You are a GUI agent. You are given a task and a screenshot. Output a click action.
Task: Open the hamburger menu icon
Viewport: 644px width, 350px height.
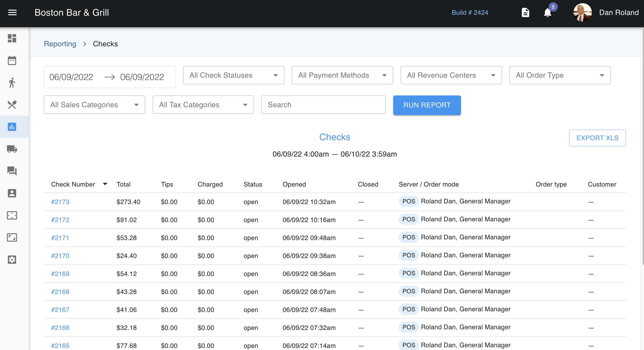tap(12, 12)
